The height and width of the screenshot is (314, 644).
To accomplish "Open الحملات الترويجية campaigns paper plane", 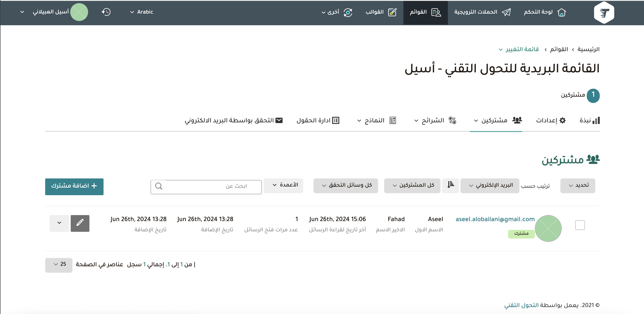I will [506, 12].
